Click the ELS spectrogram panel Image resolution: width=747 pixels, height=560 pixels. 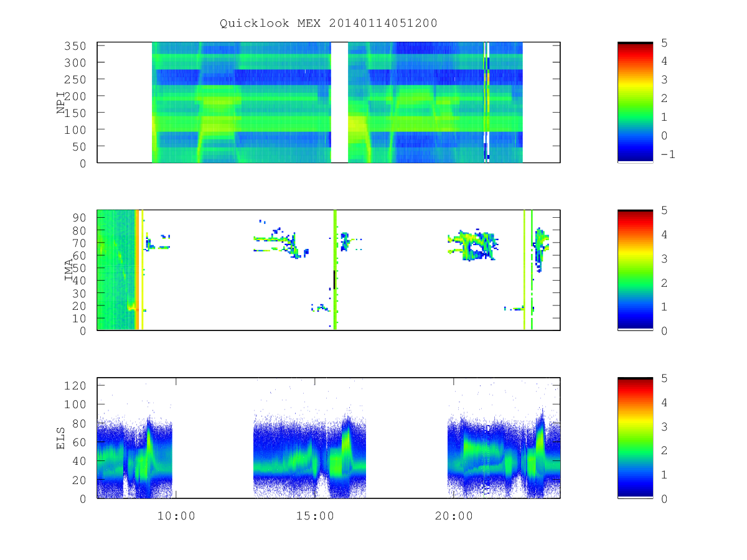[x=329, y=437]
